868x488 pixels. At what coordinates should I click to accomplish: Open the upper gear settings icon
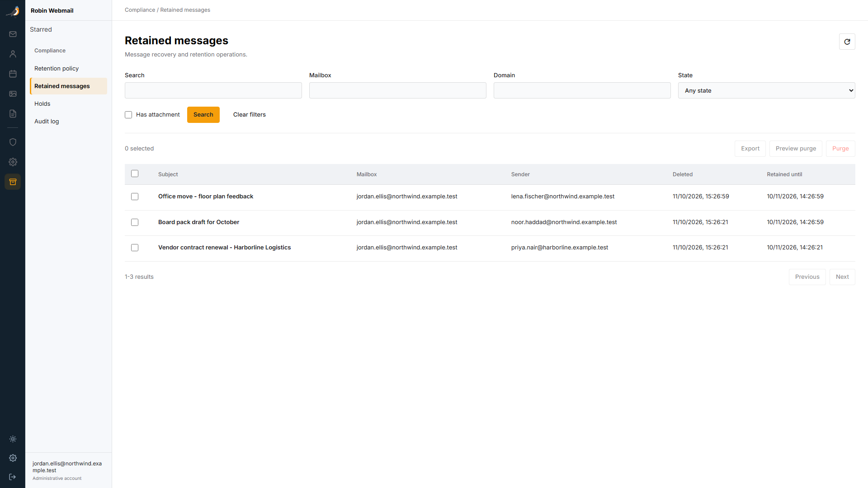tap(13, 162)
